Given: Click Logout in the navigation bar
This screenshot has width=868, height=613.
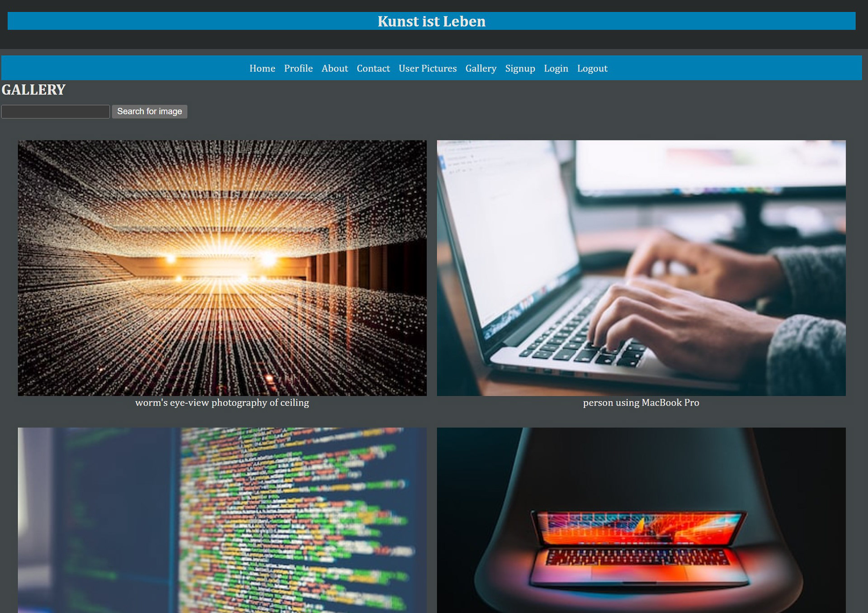Looking at the screenshot, I should point(592,68).
